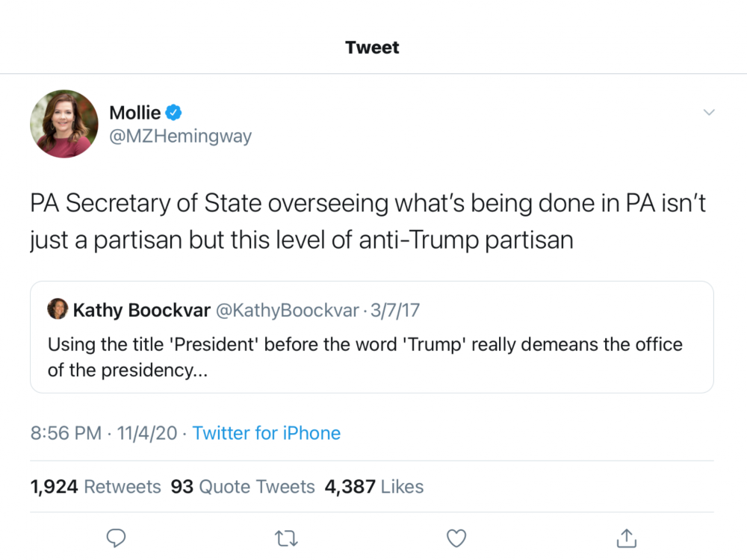Tap the reply speech bubble icon

(x=116, y=538)
